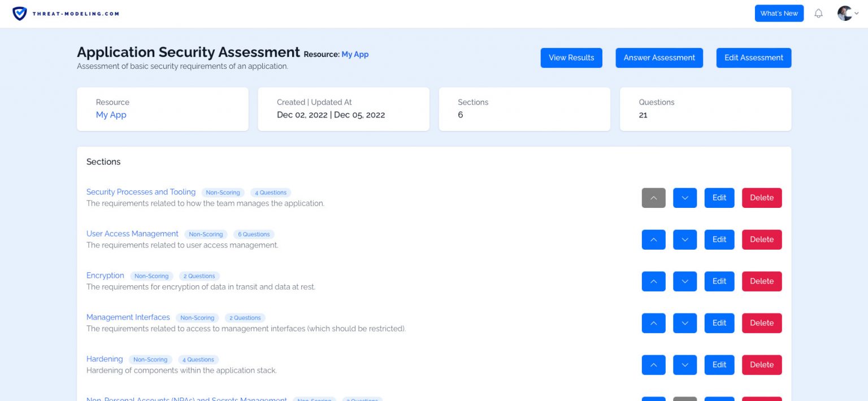Open the What's New panel
Viewport: 868px width, 401px height.
[x=779, y=13]
